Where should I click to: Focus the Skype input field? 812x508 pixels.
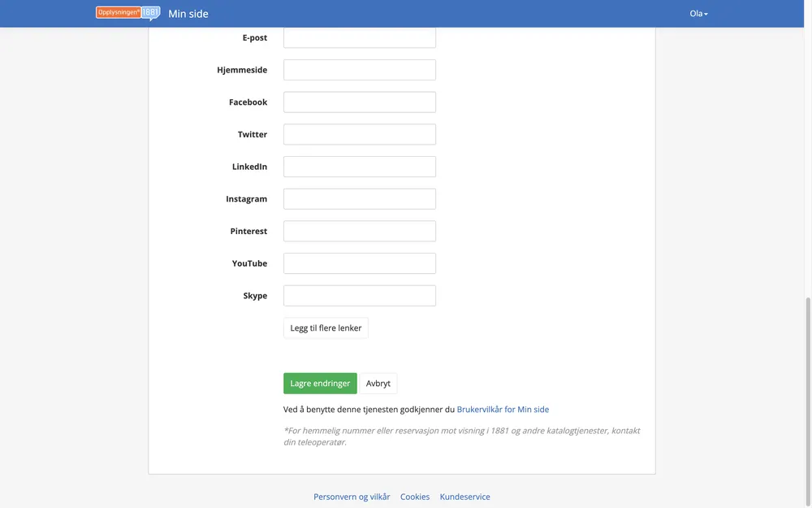tap(359, 296)
